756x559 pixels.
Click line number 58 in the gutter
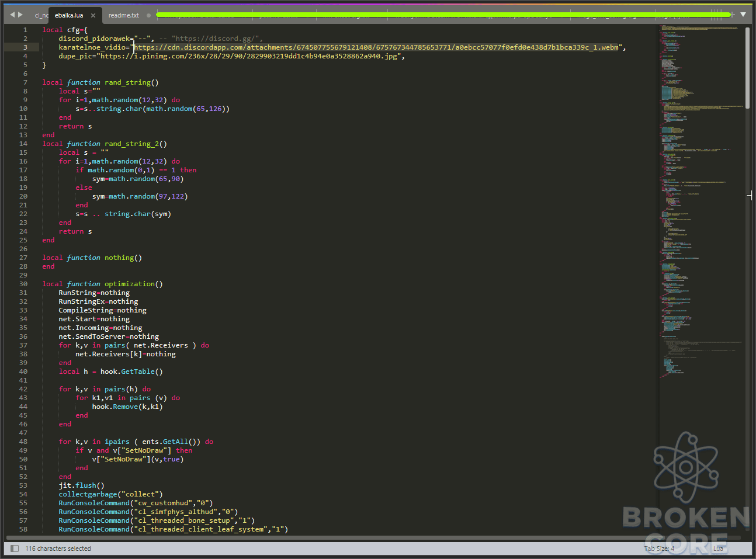tap(23, 529)
